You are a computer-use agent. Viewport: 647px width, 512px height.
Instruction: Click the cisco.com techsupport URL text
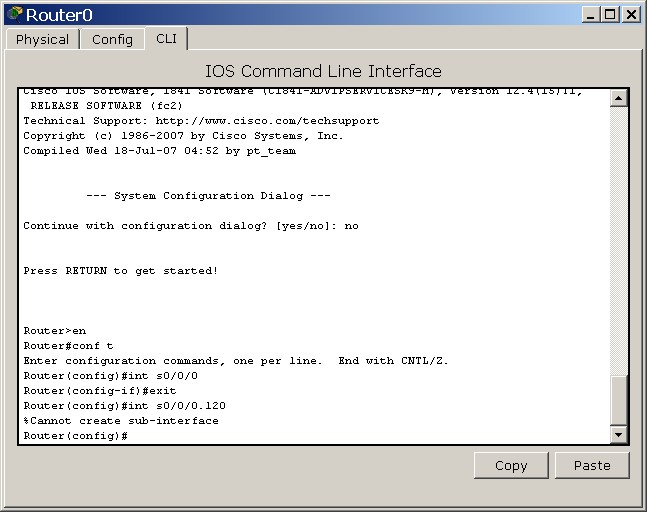click(x=267, y=121)
